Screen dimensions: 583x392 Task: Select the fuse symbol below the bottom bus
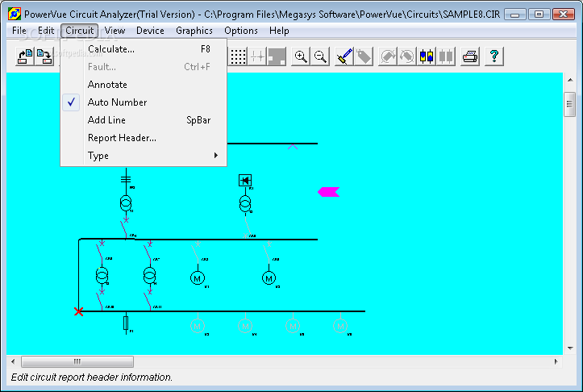(x=126, y=323)
